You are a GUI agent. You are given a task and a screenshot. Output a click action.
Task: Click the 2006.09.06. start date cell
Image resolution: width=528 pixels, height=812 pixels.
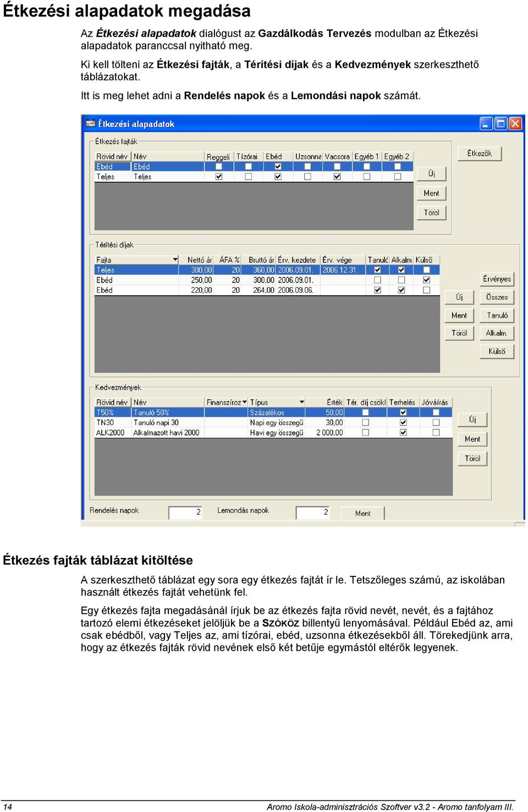click(x=298, y=290)
